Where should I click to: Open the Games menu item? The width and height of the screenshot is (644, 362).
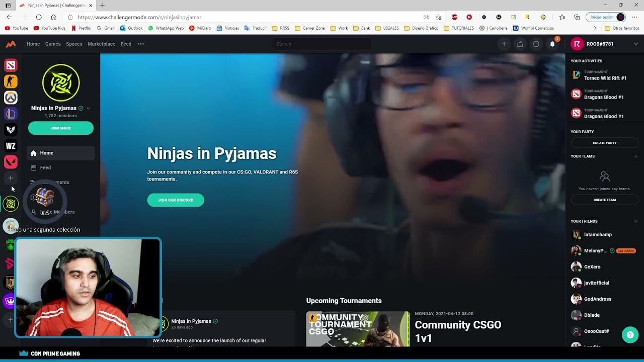(53, 44)
